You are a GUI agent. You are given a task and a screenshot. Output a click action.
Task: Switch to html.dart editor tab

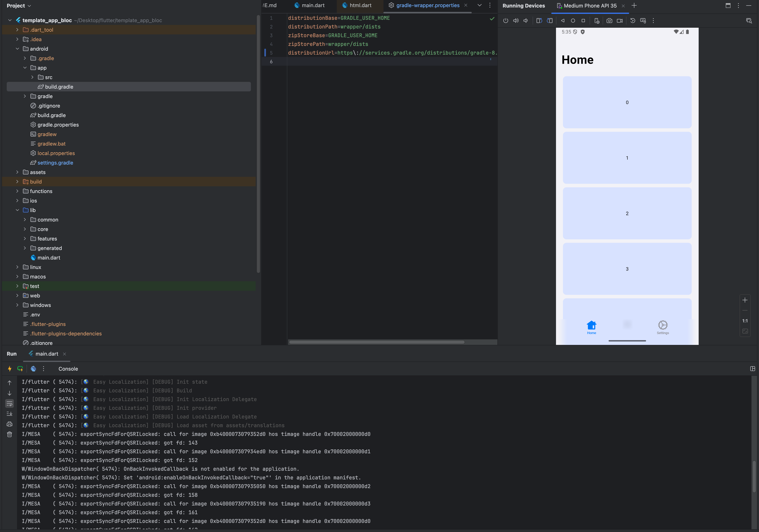point(357,5)
